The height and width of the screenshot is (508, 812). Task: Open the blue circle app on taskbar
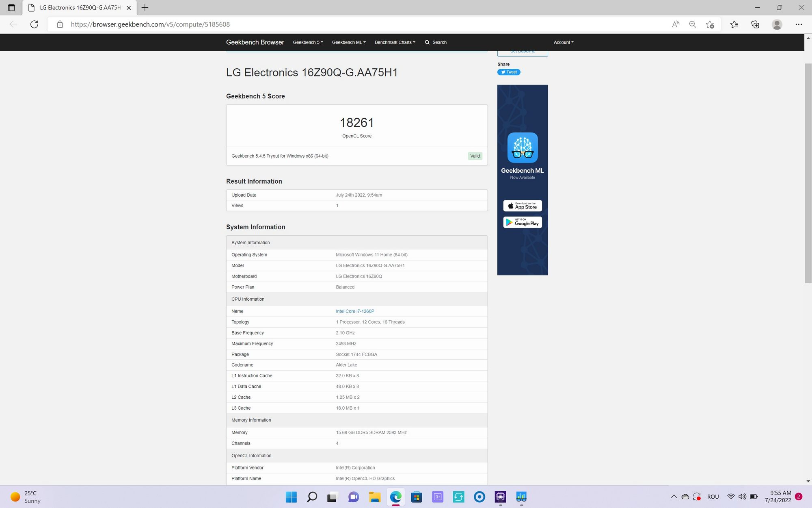click(x=479, y=497)
